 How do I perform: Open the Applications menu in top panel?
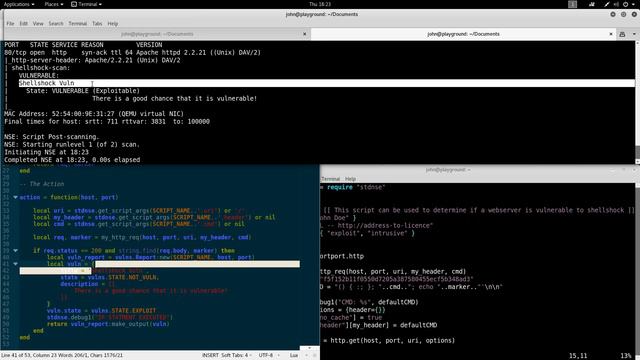point(19,4)
